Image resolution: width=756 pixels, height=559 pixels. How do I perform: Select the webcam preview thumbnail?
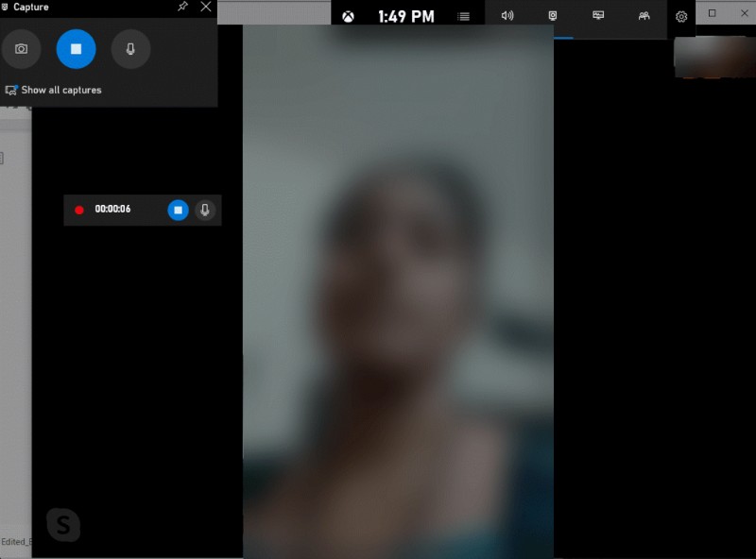click(713, 58)
